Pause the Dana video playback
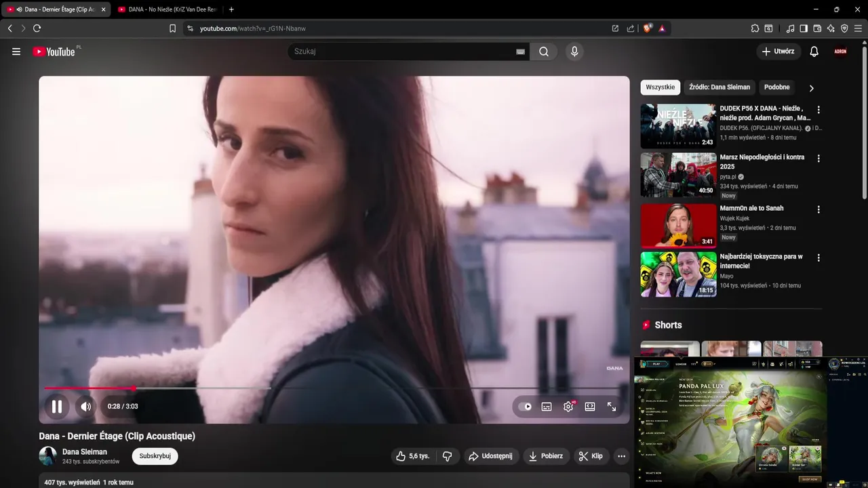Screen dimensions: 868x488 pyautogui.click(x=57, y=407)
